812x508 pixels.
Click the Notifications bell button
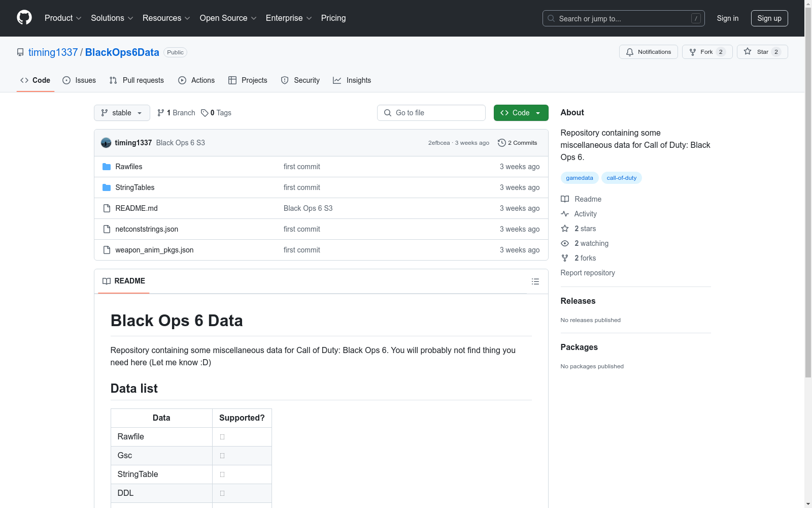(x=648, y=52)
